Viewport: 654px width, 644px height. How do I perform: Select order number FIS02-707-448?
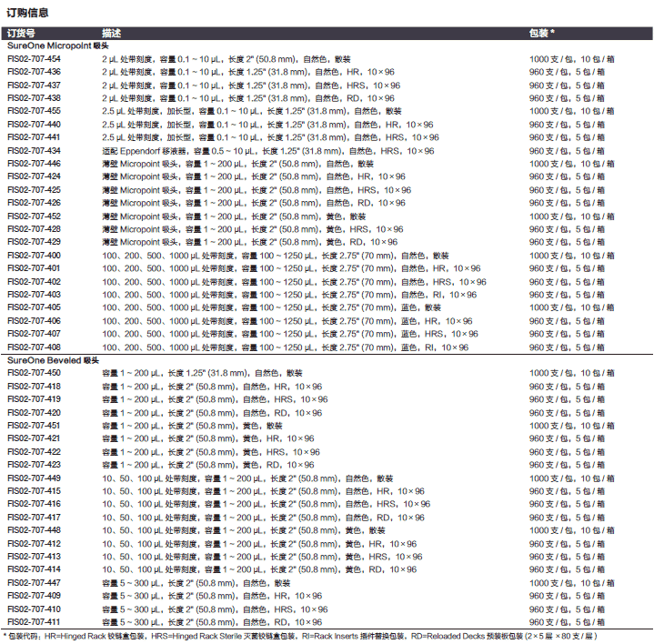[34, 530]
